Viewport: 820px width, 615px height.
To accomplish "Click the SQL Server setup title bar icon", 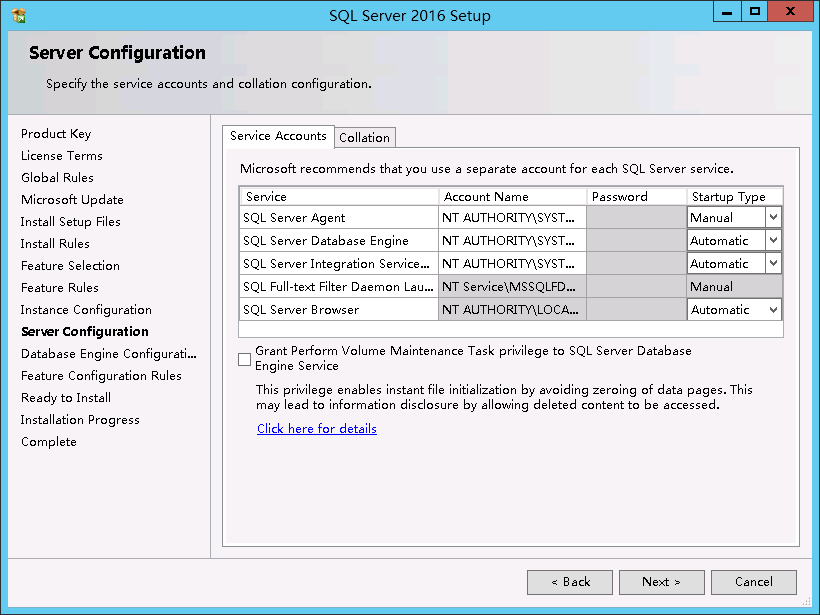I will tap(19, 16).
